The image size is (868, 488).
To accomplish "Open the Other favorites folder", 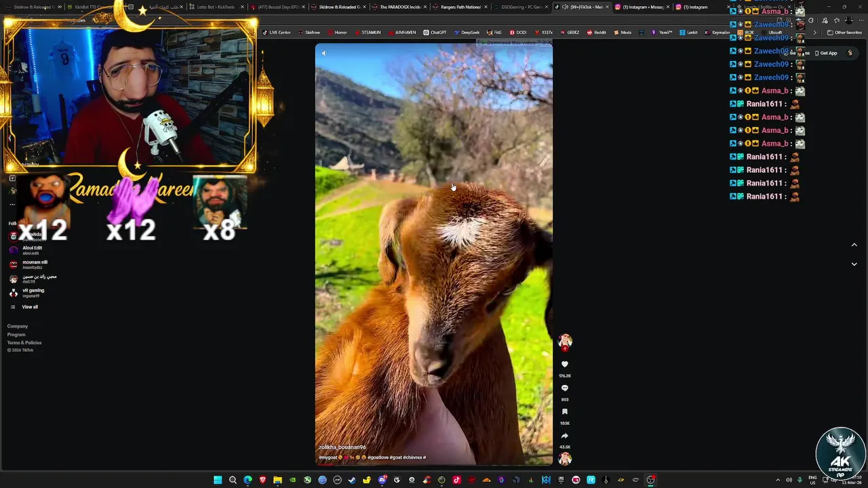I will tap(845, 33).
